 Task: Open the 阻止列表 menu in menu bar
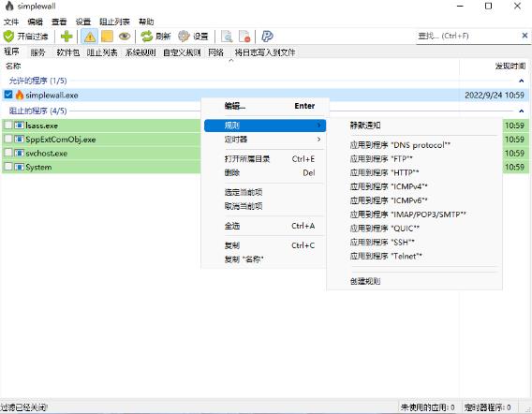tap(114, 22)
